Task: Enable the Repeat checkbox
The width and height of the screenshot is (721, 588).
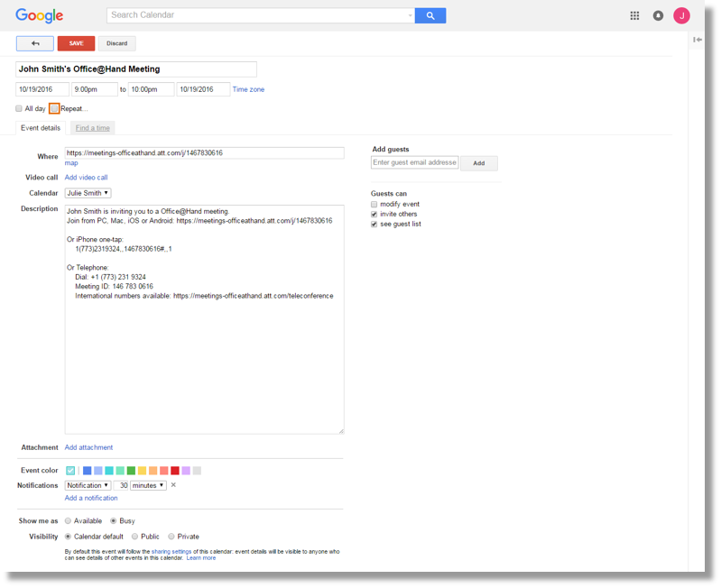Action: pyautogui.click(x=54, y=108)
